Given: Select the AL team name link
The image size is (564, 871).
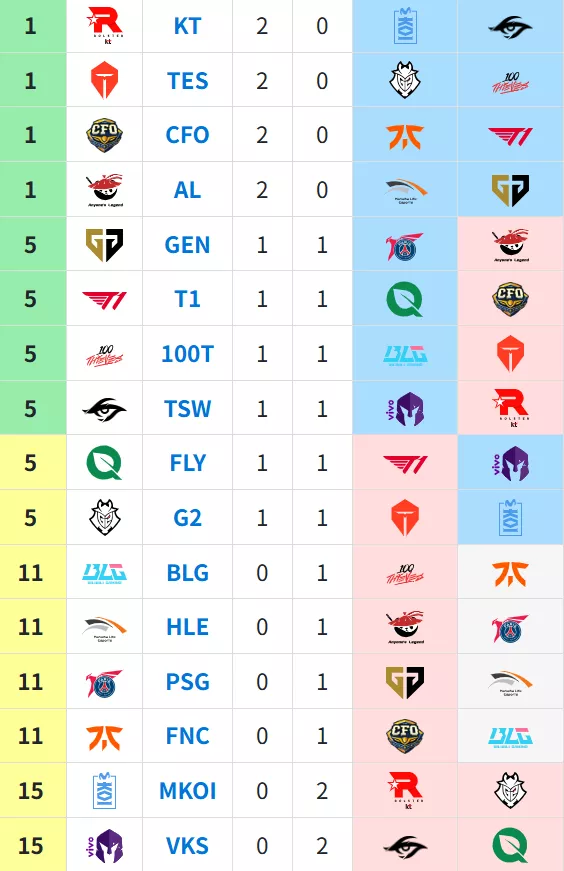Looking at the screenshot, I should coord(187,190).
